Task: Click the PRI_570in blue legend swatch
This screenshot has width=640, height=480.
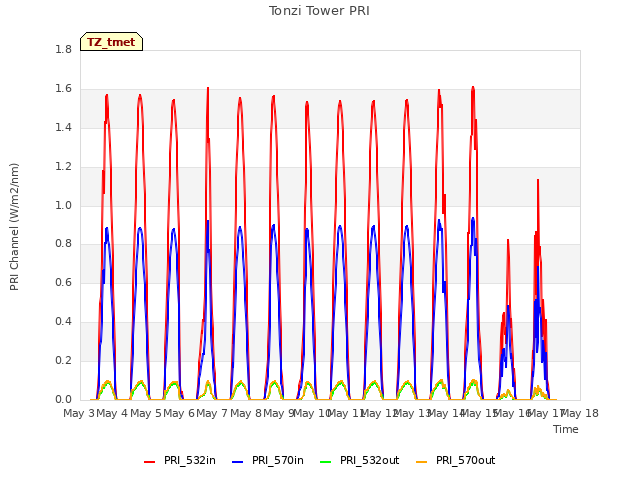Action: pos(237,462)
